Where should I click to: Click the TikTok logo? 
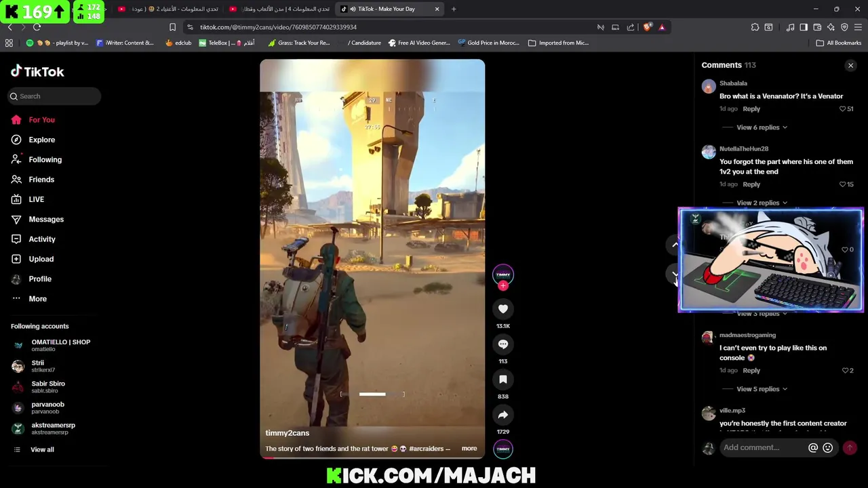click(37, 72)
